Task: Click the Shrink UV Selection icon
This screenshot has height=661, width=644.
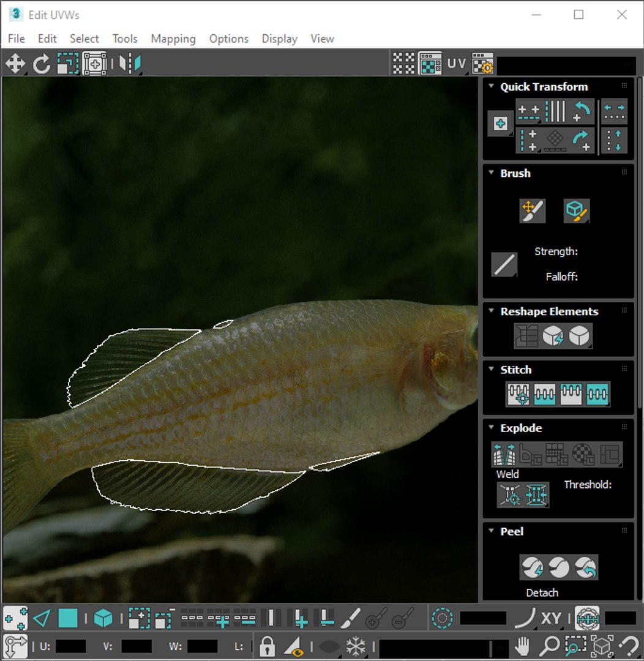Action: point(165,619)
